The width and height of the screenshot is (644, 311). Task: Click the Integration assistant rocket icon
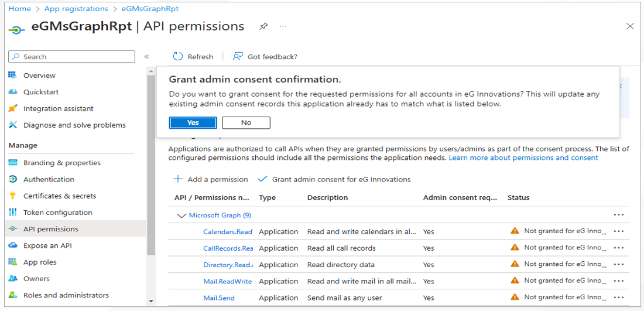[13, 108]
